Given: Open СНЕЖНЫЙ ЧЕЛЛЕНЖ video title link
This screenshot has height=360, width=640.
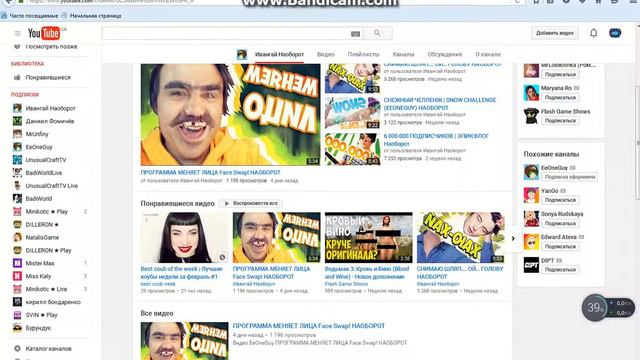Looking at the screenshot, I should pyautogui.click(x=440, y=104).
